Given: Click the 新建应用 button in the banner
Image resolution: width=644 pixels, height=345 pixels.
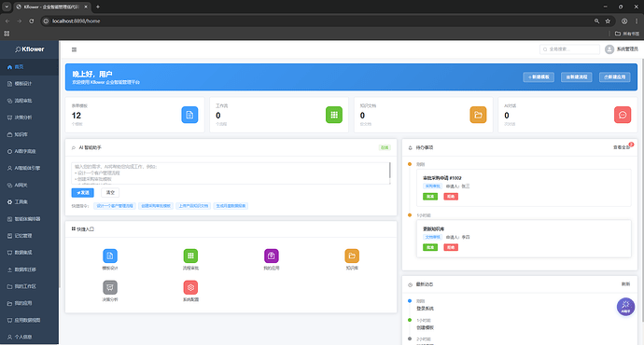Looking at the screenshot, I should (614, 76).
